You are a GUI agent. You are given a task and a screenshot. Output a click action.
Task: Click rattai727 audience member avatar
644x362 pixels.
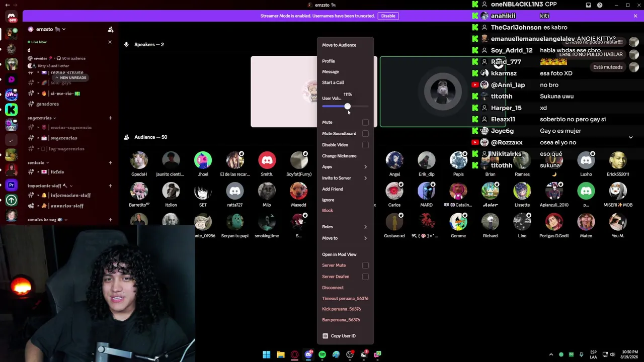coord(235,191)
